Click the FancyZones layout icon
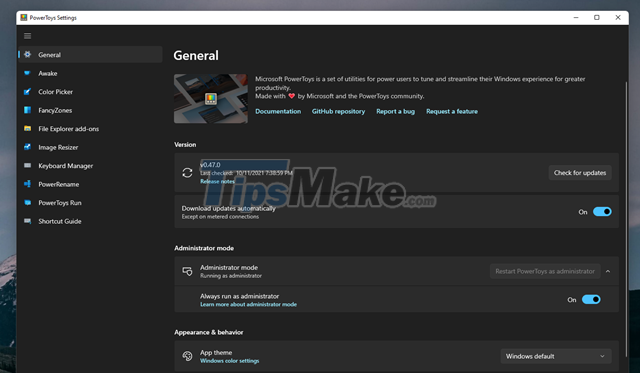Image resolution: width=640 pixels, height=373 pixels. coord(27,110)
